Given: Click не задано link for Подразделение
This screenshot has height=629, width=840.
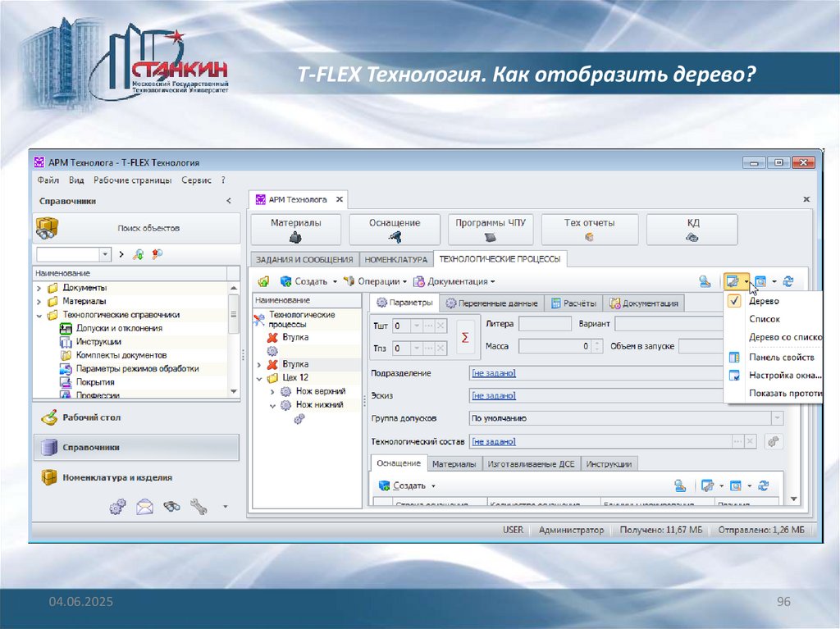Looking at the screenshot, I should [493, 373].
